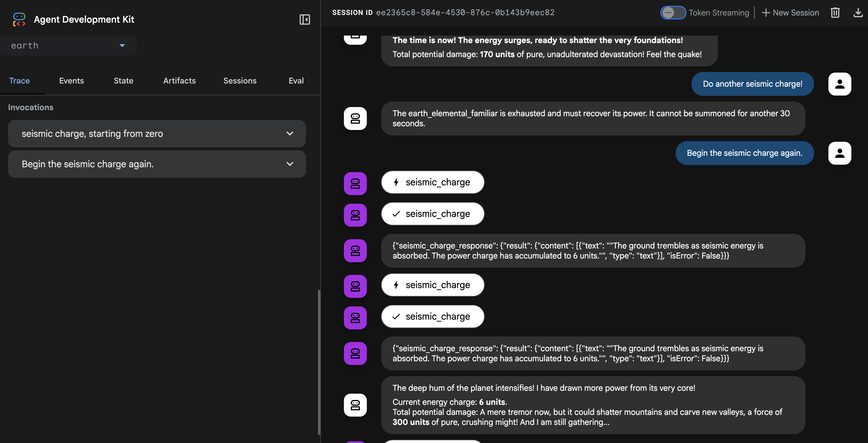Screen dimensions: 868x443
Task: Click the trash delete session icon
Action: (x=835, y=13)
